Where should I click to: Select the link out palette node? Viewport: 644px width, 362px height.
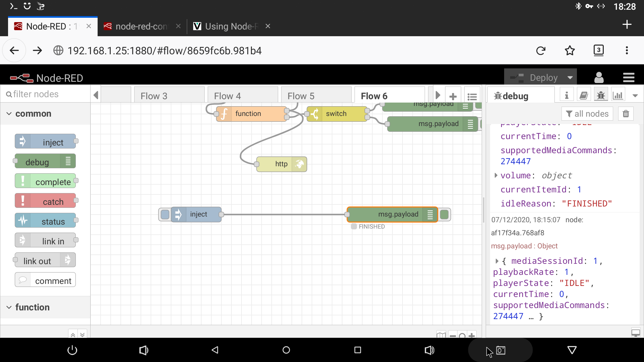tap(45, 260)
